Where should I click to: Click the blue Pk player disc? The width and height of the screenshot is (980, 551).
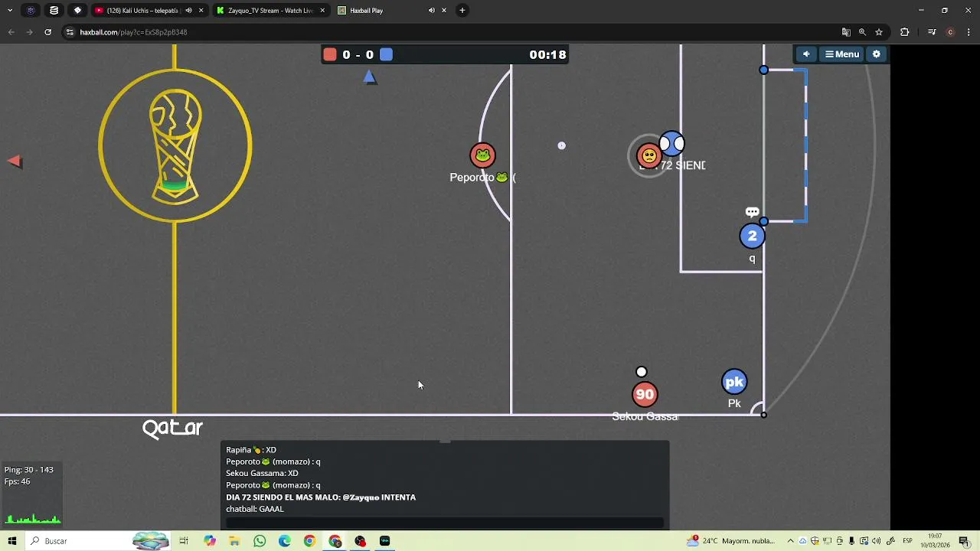tap(734, 382)
